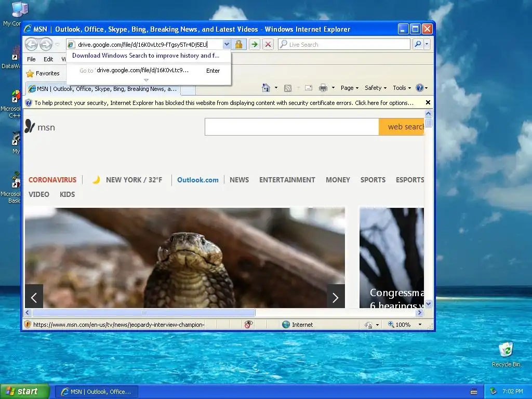Click the green Go arrow button
The height and width of the screenshot is (399, 532).
(255, 44)
